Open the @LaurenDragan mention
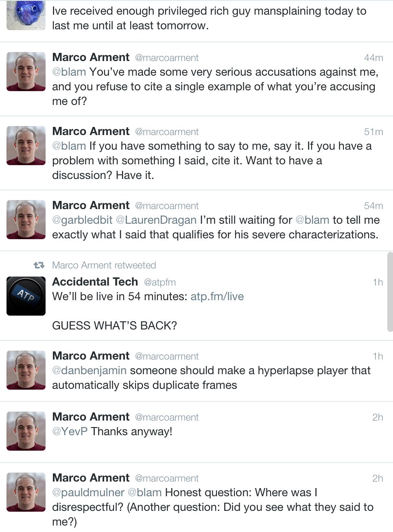This screenshot has height=532, width=393. [156, 220]
